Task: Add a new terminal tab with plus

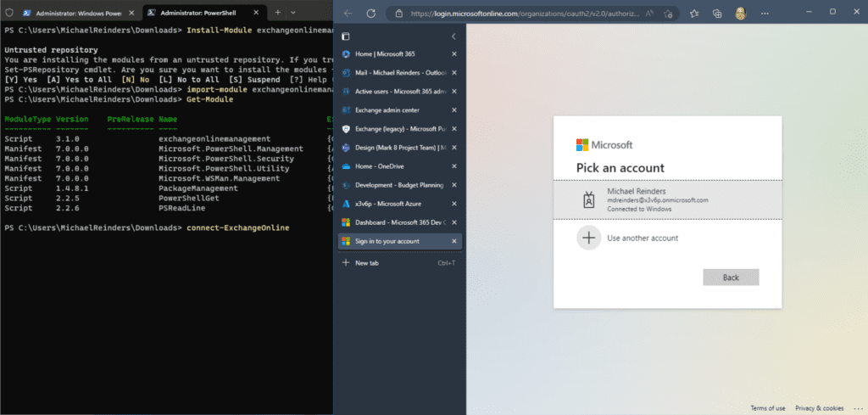Action: 278,12
